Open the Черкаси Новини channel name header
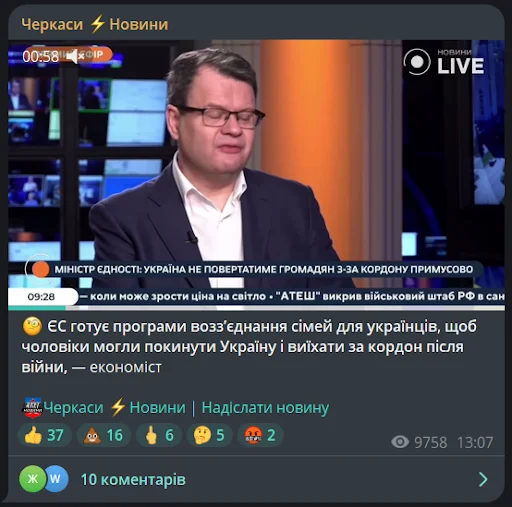512x507 pixels. [x=95, y=24]
